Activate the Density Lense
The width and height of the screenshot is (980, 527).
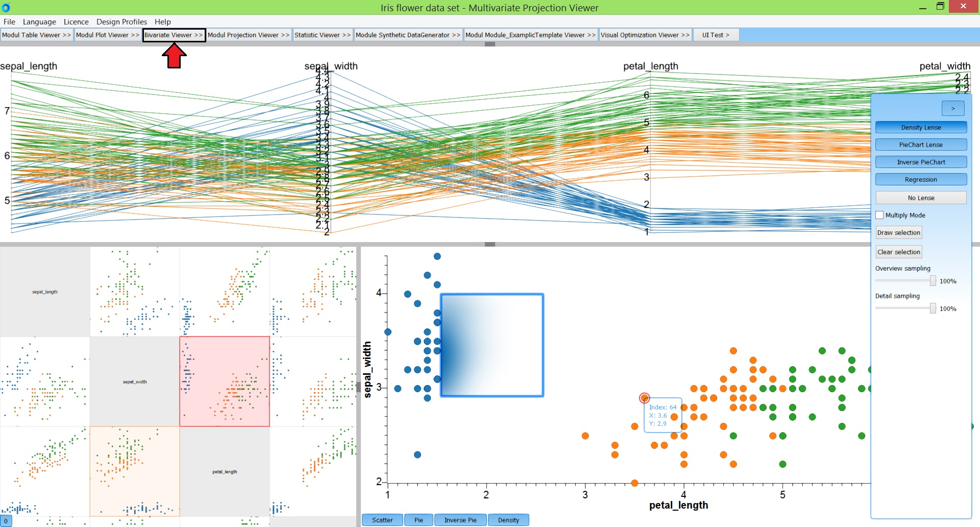click(x=921, y=127)
